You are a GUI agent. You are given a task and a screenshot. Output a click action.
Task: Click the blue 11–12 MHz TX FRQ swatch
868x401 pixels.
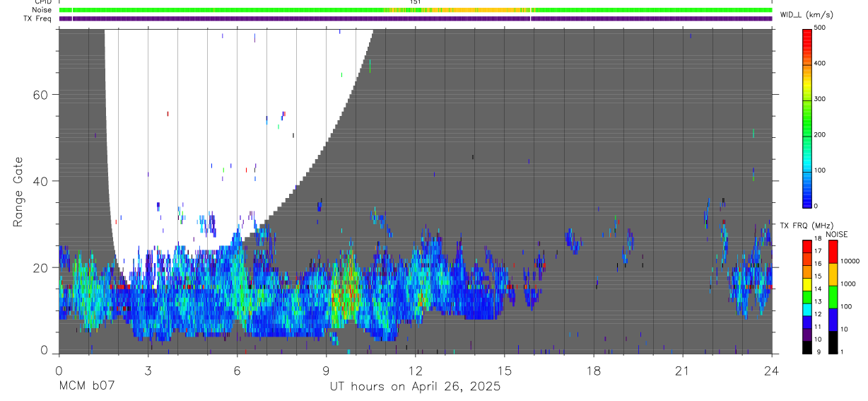pos(807,321)
